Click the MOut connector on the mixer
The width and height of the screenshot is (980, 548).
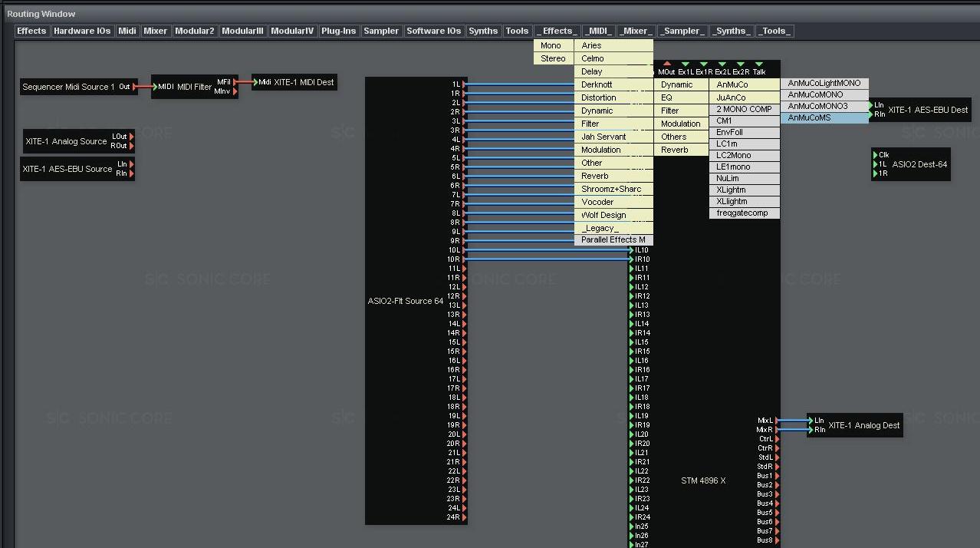(x=666, y=64)
